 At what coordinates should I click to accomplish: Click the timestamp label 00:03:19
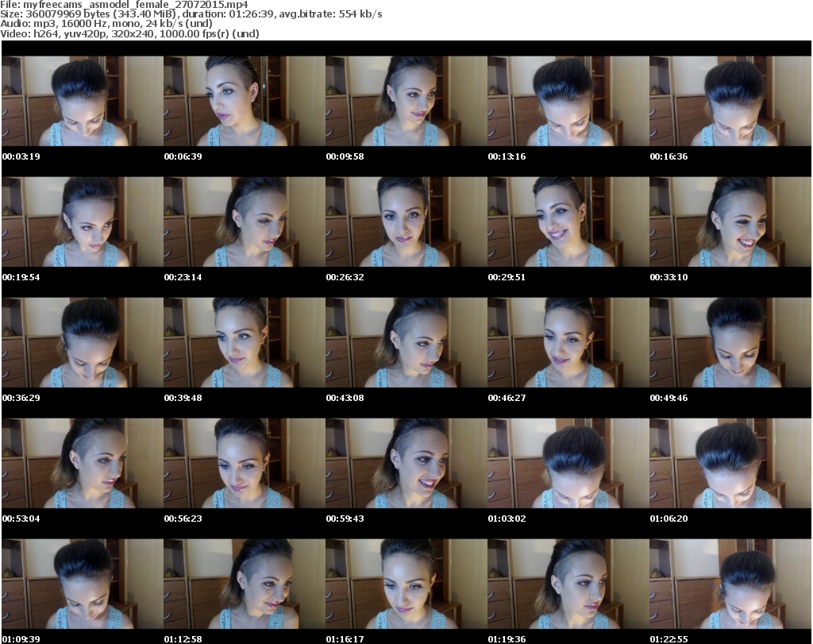pos(21,156)
